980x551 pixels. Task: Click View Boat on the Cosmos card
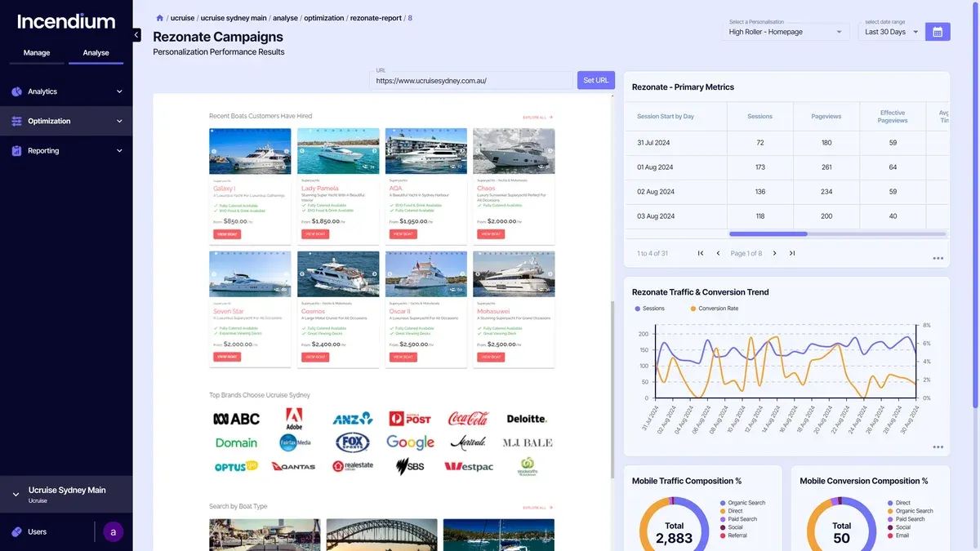point(315,357)
